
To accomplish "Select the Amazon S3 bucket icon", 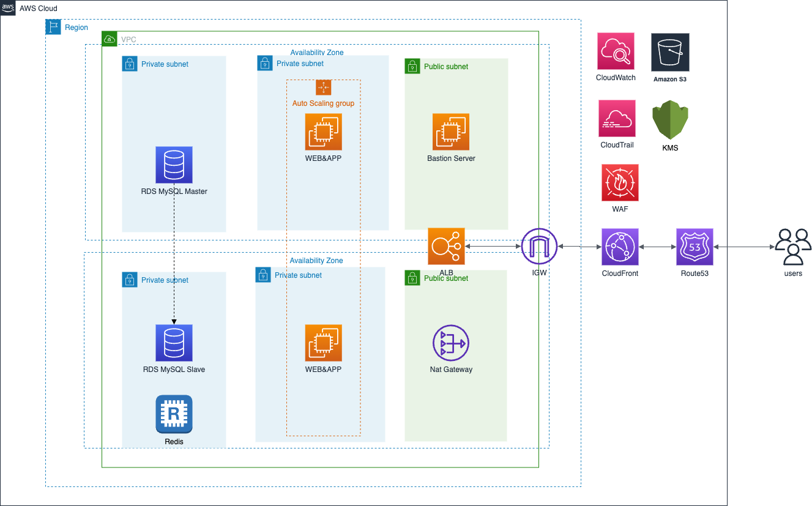I will pyautogui.click(x=670, y=51).
